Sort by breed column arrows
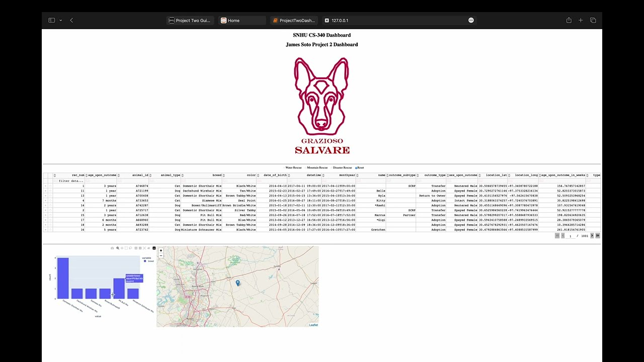 (183, 175)
